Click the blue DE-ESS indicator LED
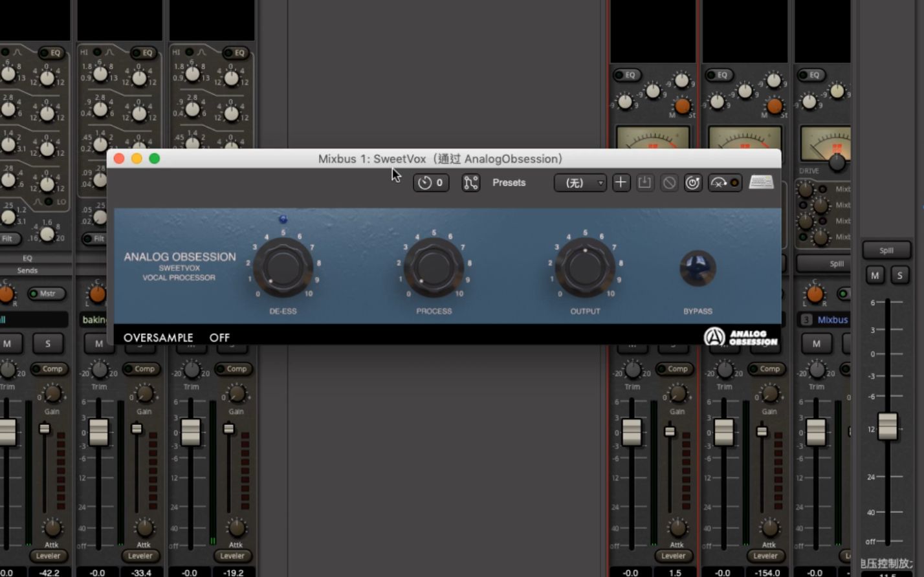 pos(283,219)
